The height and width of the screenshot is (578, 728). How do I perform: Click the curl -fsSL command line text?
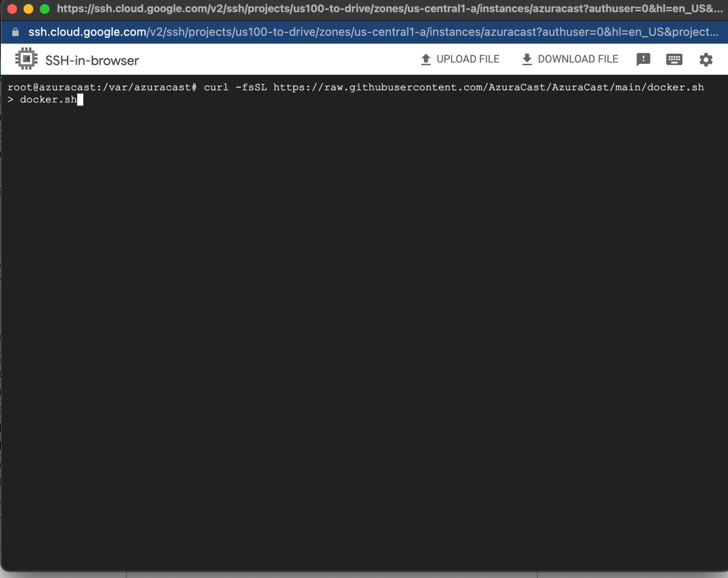[x=454, y=87]
